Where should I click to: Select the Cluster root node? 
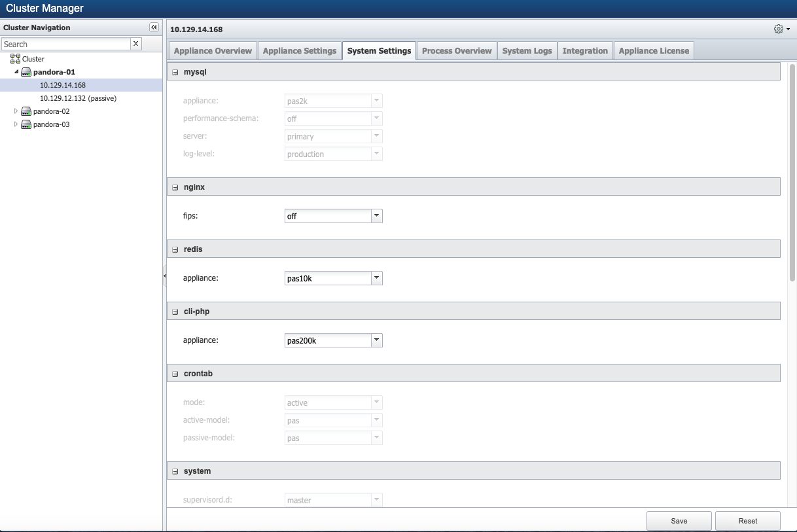33,59
